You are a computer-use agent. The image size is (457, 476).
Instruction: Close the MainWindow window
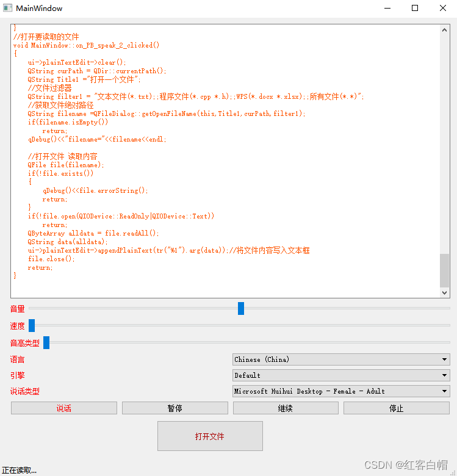click(x=443, y=8)
